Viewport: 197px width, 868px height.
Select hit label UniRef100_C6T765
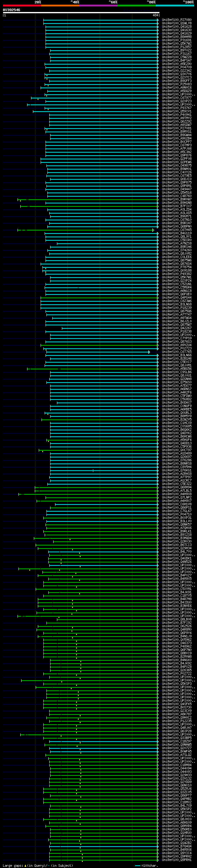point(176,352)
